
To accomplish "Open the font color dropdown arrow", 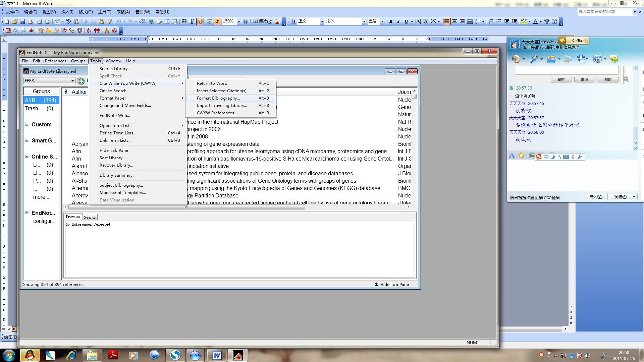I will point(541,21).
